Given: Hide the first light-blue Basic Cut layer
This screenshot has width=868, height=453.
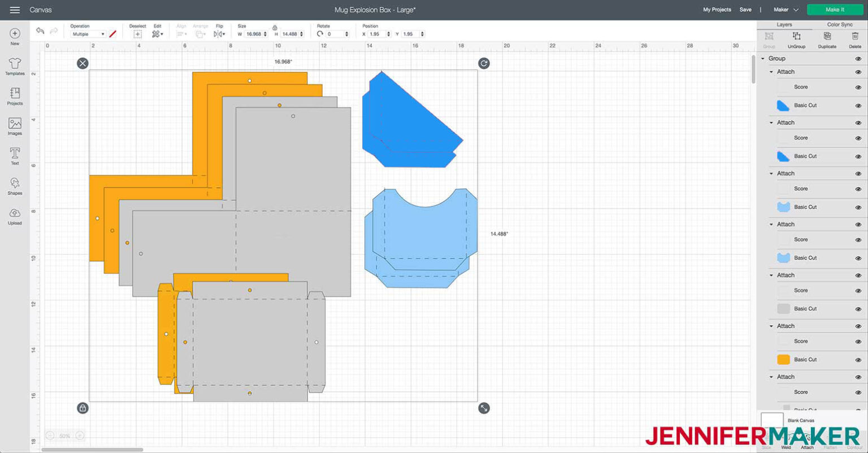Looking at the screenshot, I should click(x=858, y=208).
